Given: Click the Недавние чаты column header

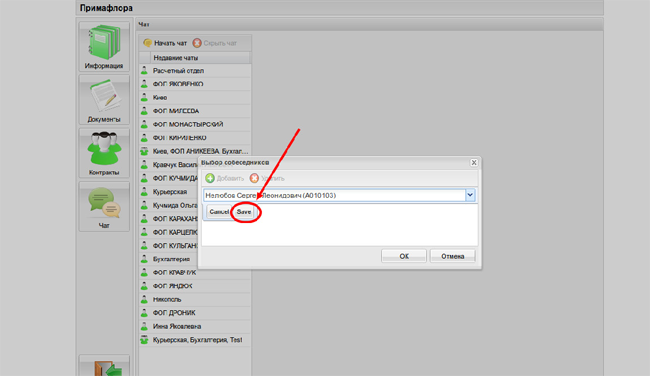Looking at the screenshot, I should [200, 58].
